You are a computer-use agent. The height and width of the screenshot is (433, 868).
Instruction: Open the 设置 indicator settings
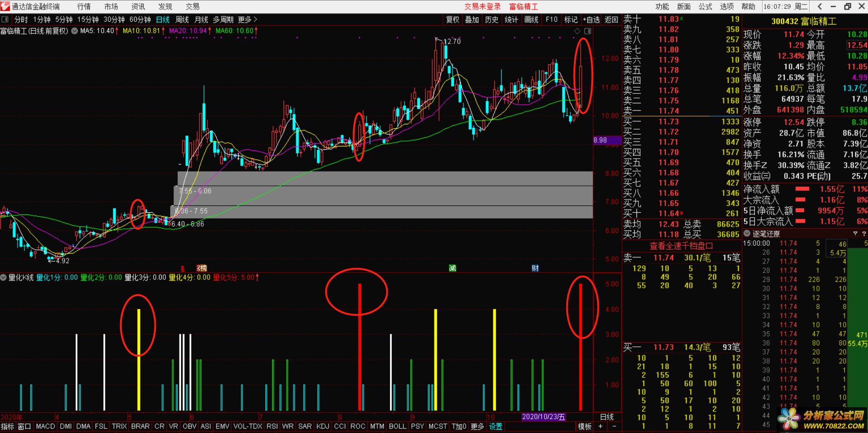(x=496, y=426)
